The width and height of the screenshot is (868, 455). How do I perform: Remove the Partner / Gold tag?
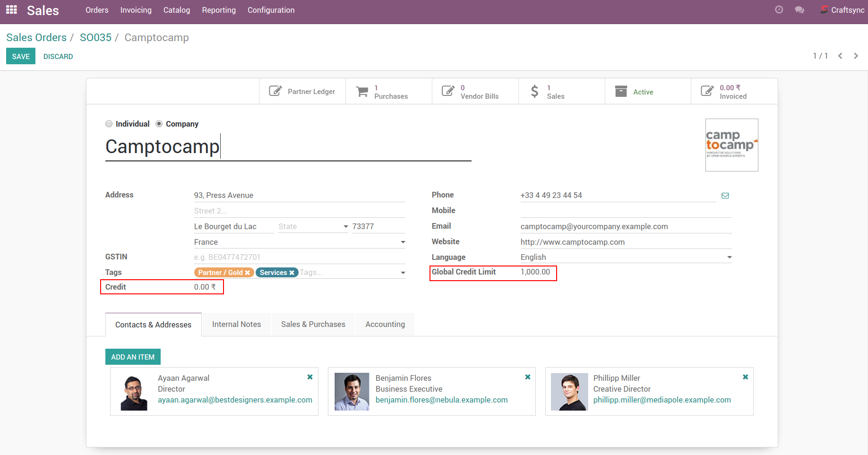tap(247, 273)
